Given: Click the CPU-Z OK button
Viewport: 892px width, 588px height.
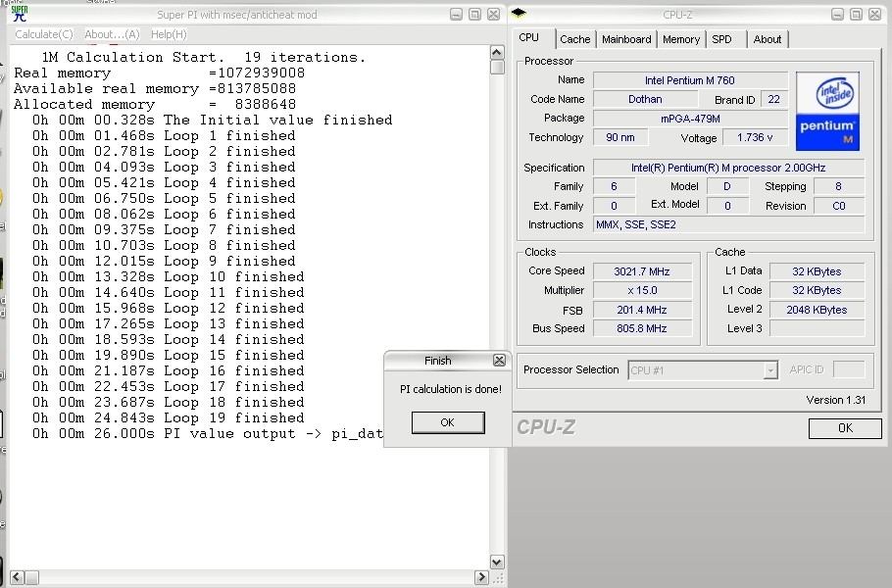Looking at the screenshot, I should pos(845,428).
